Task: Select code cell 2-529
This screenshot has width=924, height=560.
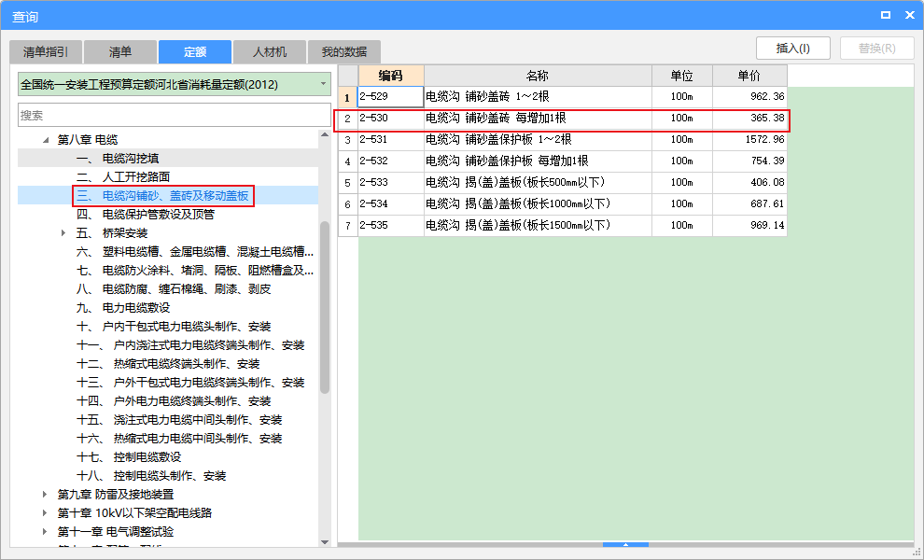Action: point(391,97)
